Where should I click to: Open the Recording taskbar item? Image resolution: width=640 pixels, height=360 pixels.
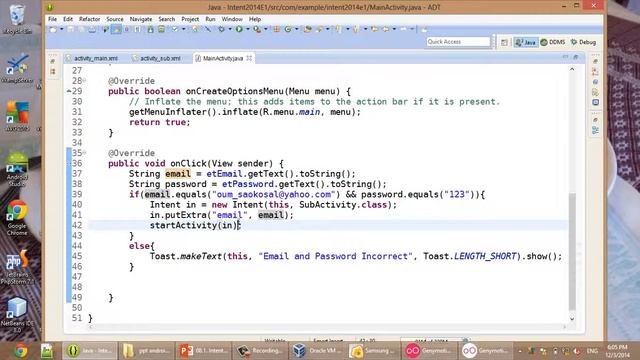pos(260,351)
